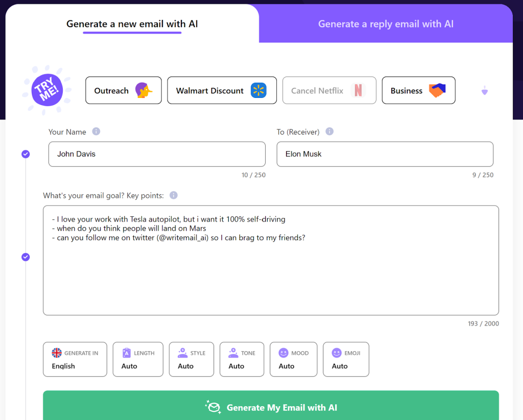This screenshot has height=420, width=523.
Task: Focus the Your Name field with John Davis
Action: tap(157, 154)
